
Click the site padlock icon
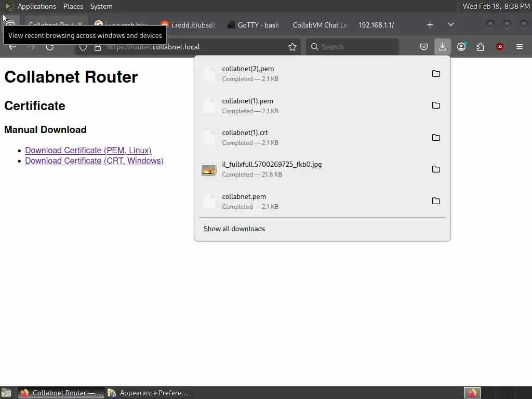tap(98, 47)
